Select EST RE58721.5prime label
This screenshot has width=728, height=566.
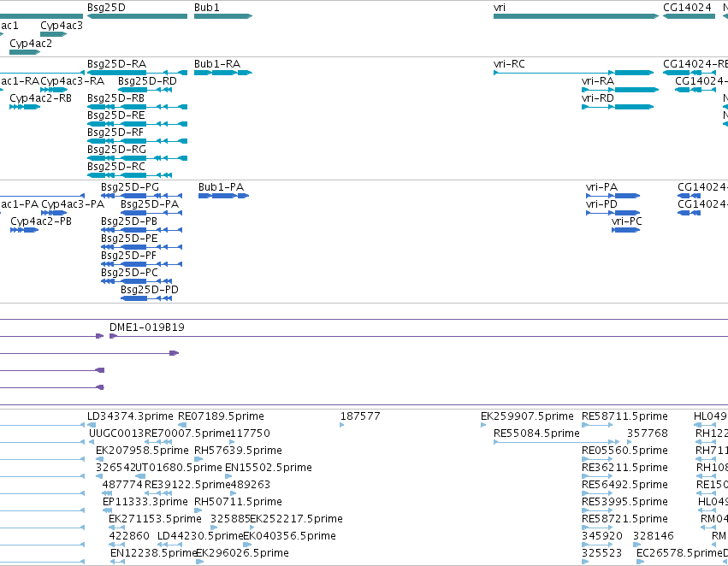(x=625, y=519)
